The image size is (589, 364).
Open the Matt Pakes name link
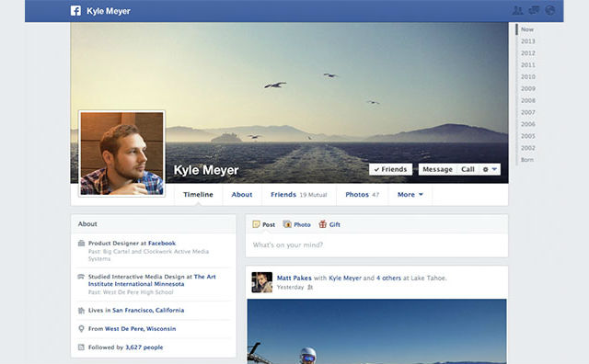pyautogui.click(x=294, y=279)
